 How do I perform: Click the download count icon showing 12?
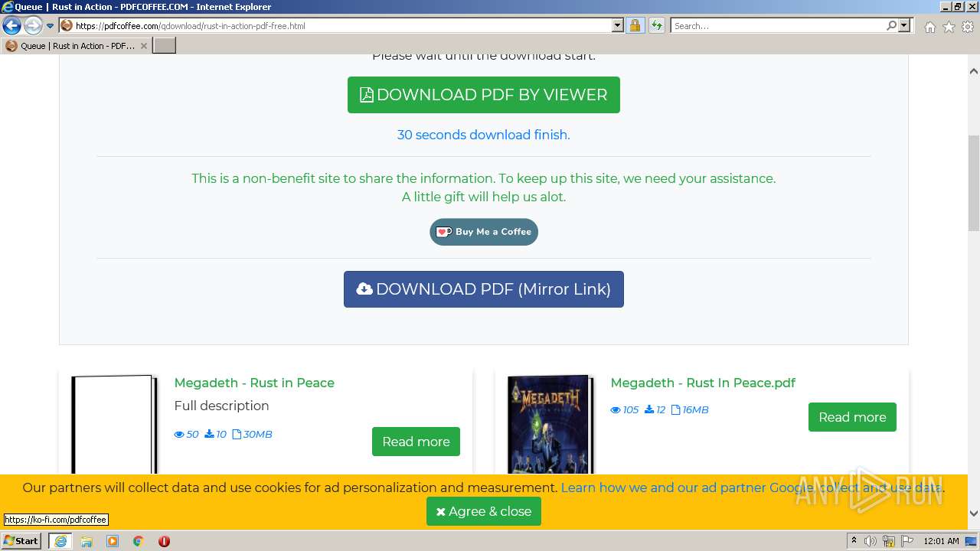point(649,409)
